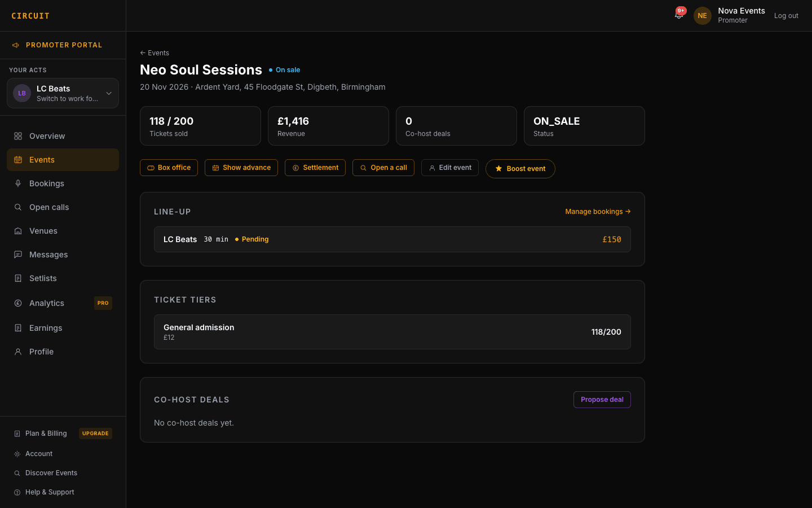Screen dimensions: 812x508
Task: Click the Account gear icon
Action: pyautogui.click(x=17, y=454)
